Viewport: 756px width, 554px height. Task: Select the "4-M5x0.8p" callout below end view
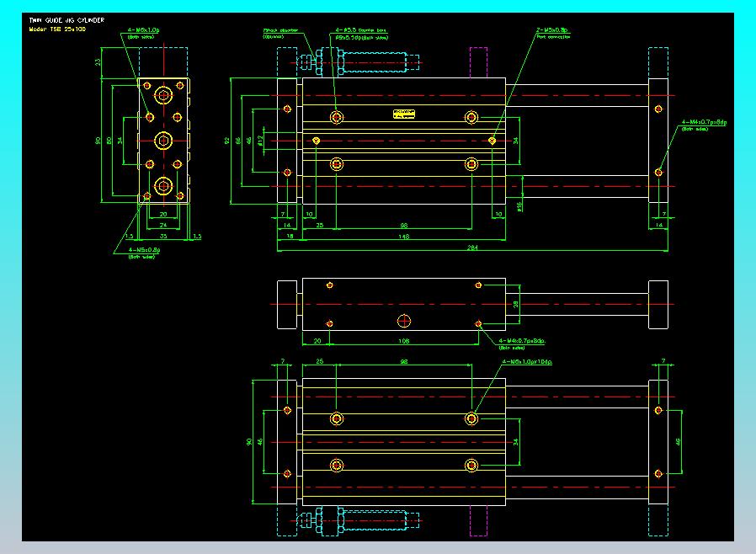(144, 250)
